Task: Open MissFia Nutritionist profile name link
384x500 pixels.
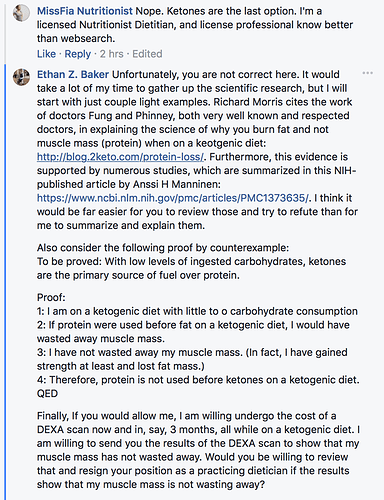Action: (x=85, y=11)
